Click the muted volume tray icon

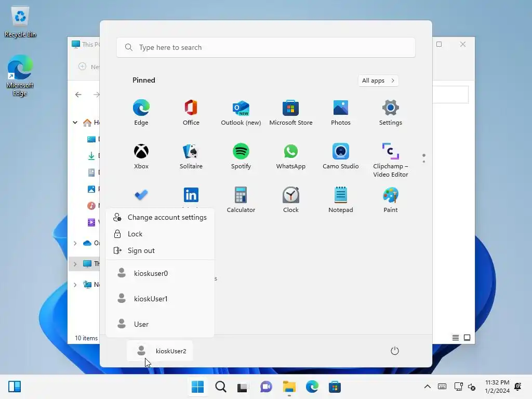tap(472, 387)
